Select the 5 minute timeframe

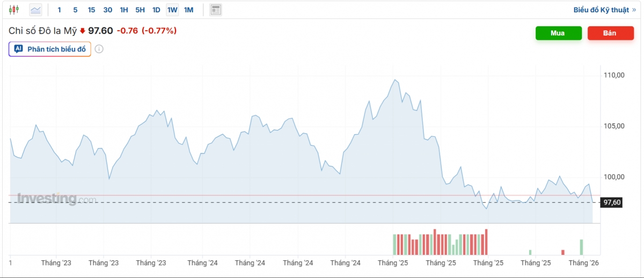pos(75,10)
